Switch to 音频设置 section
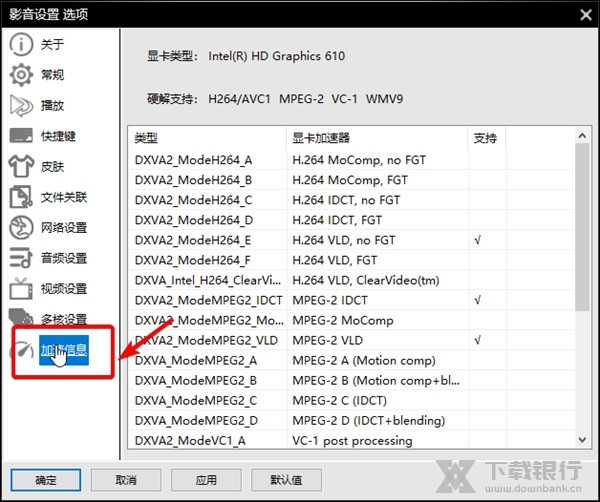The image size is (600, 502). click(64, 258)
